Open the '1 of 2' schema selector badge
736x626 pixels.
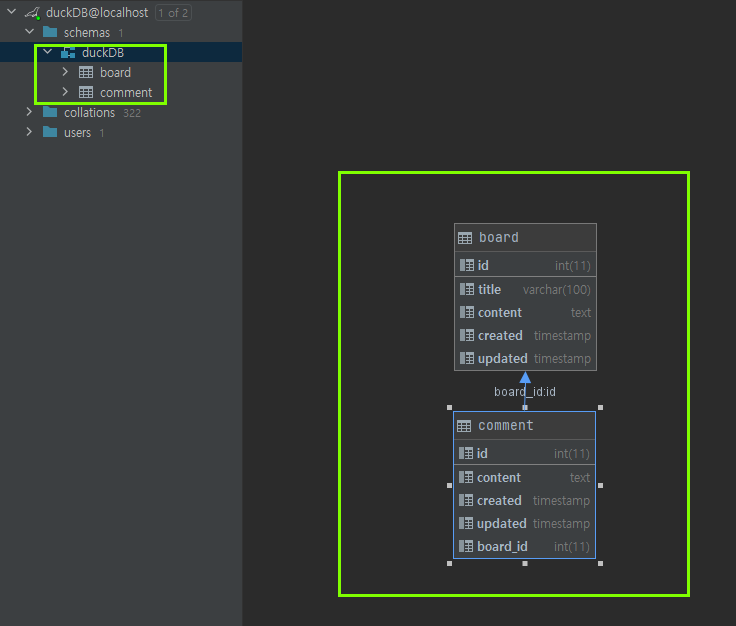173,13
